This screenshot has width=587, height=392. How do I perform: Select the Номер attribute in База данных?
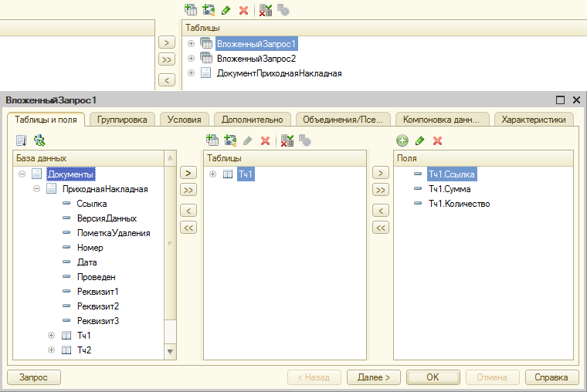pos(90,248)
